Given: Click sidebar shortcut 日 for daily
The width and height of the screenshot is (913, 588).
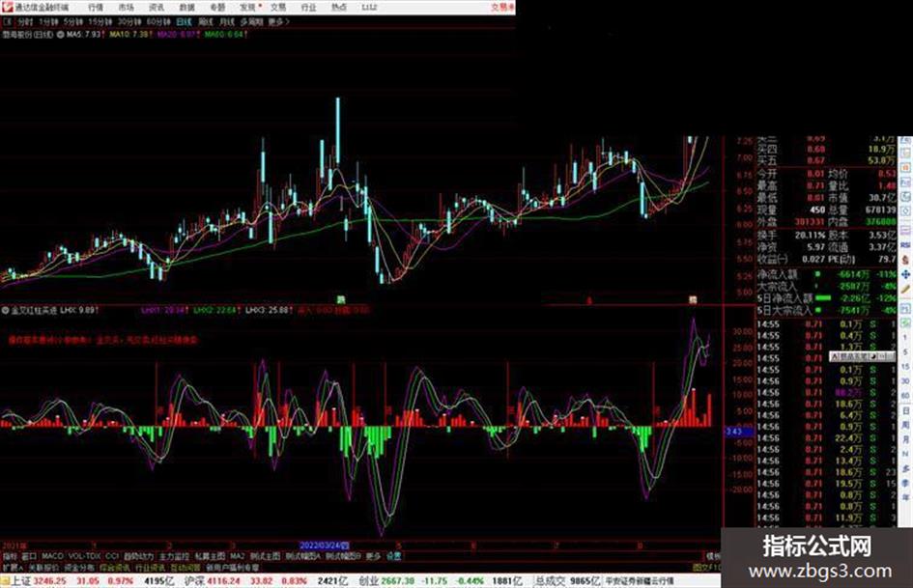Looking at the screenshot, I should pyautogui.click(x=905, y=410).
